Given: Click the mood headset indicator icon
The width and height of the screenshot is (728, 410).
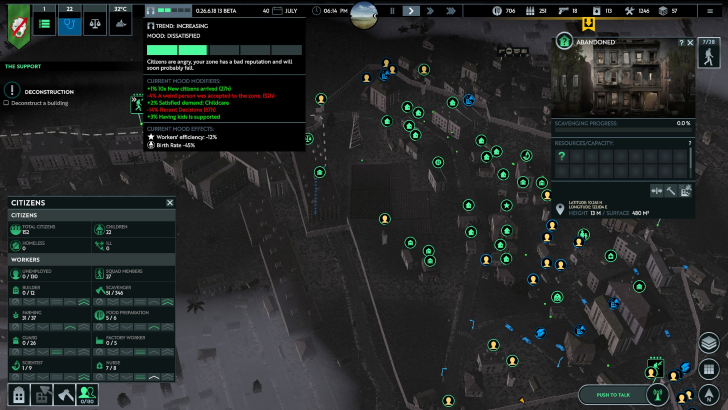Looking at the screenshot, I should point(150,10).
